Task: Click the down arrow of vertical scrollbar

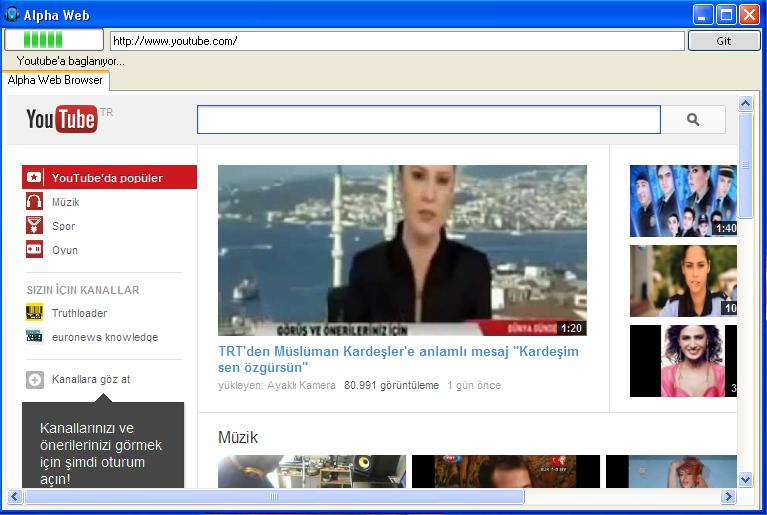Action: (x=745, y=480)
